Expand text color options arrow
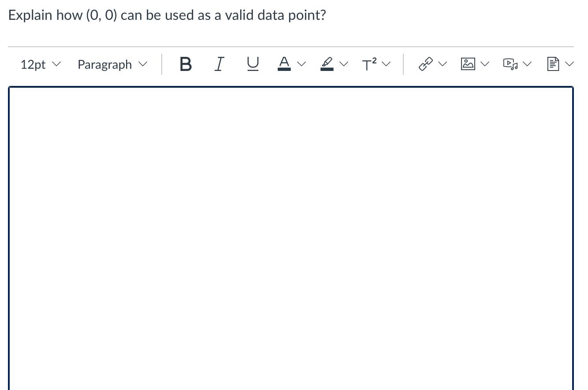The image size is (588, 390). (x=301, y=64)
